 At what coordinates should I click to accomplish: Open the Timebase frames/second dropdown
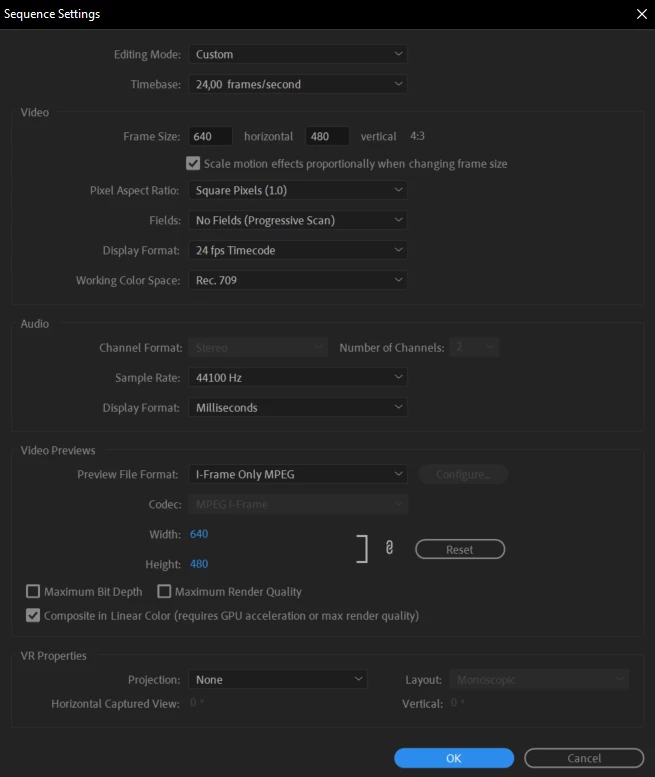pos(298,84)
